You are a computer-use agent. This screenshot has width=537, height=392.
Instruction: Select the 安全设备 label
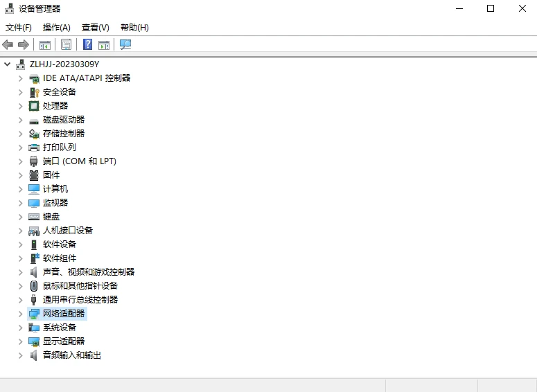60,92
